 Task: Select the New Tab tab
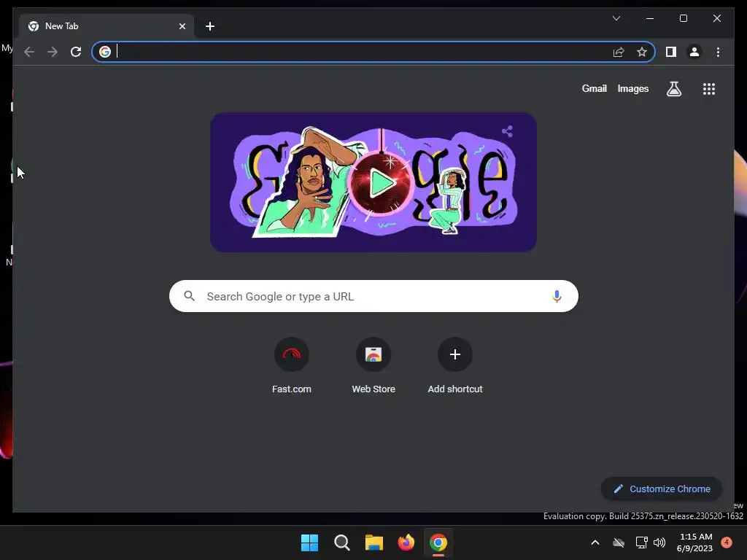[107, 26]
